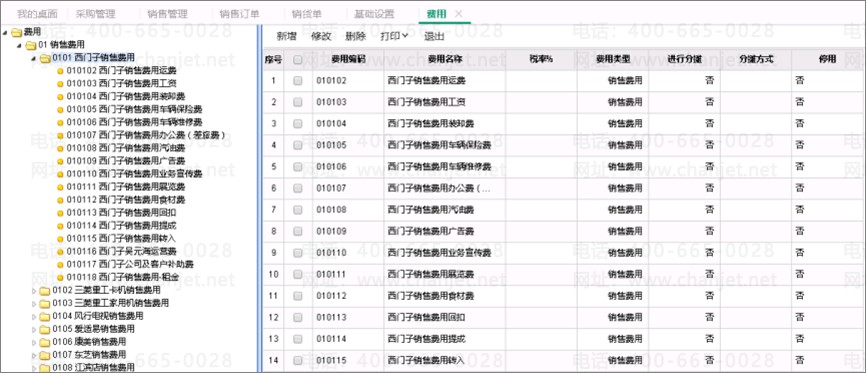The height and width of the screenshot is (373, 866).
Task: Click the yellow dot beside 010112 食材费
Action: 60,200
